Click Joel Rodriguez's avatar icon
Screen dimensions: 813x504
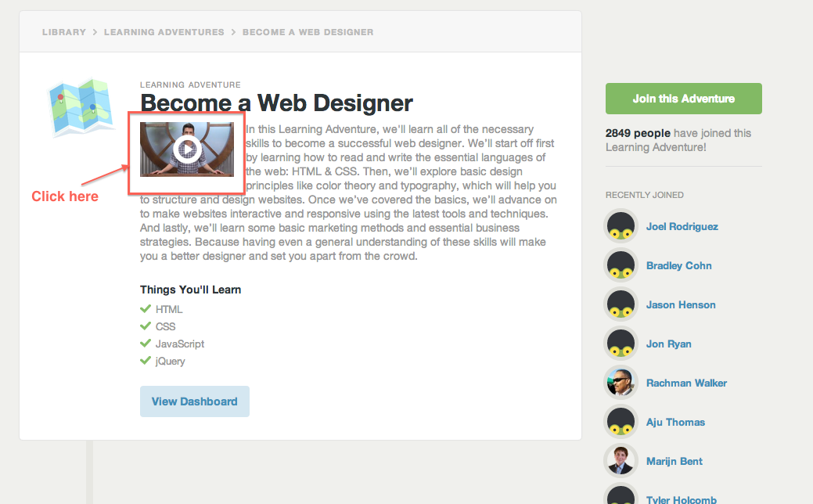tap(621, 226)
